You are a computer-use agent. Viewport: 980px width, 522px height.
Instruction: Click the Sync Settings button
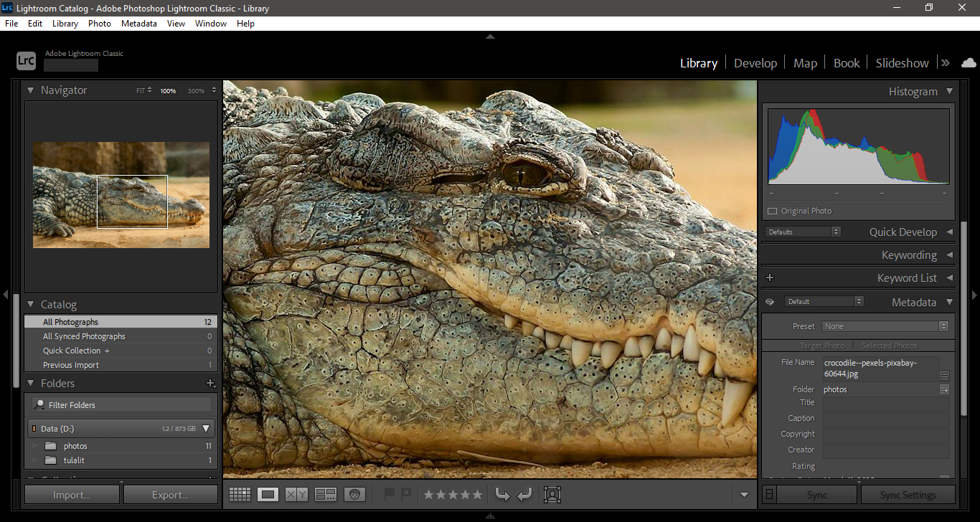coord(908,494)
